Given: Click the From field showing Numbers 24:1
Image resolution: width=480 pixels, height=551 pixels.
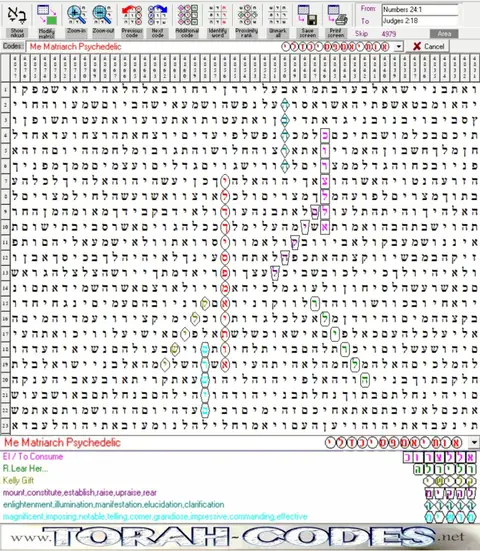Looking at the screenshot, I should [x=420, y=9].
